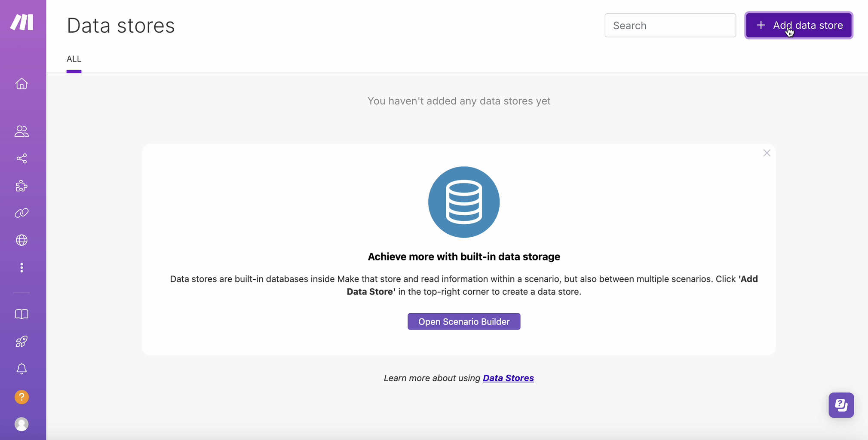The width and height of the screenshot is (868, 440).
Task: Open the Resource hub book icon
Action: pyautogui.click(x=21, y=314)
